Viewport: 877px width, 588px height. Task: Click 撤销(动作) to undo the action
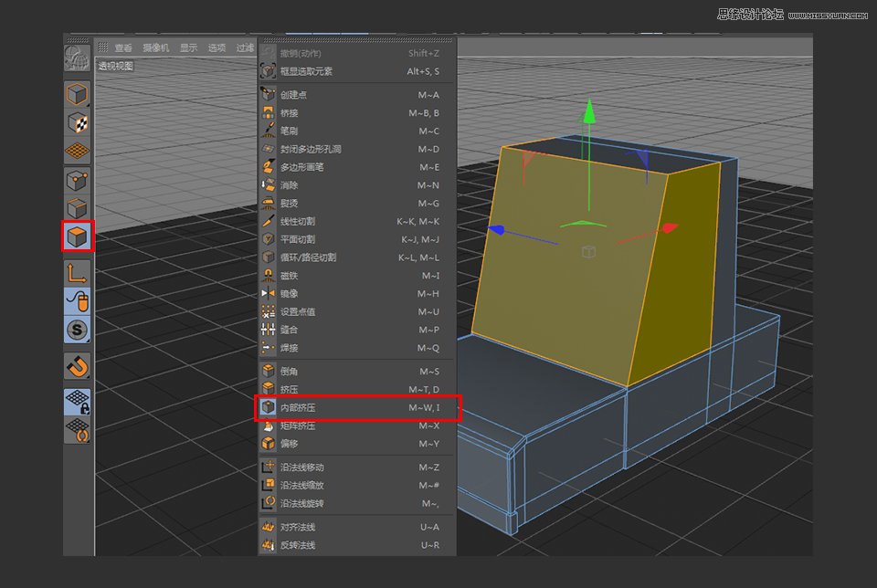(301, 52)
